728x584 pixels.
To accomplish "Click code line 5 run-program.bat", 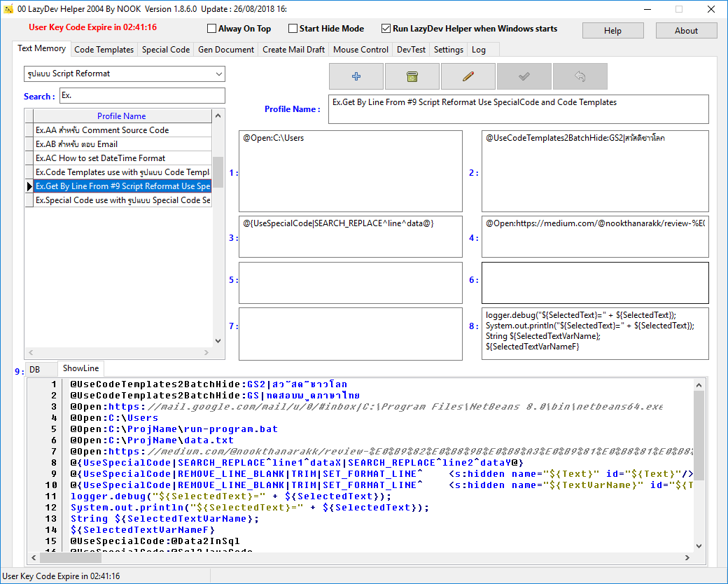I will [x=174, y=429].
